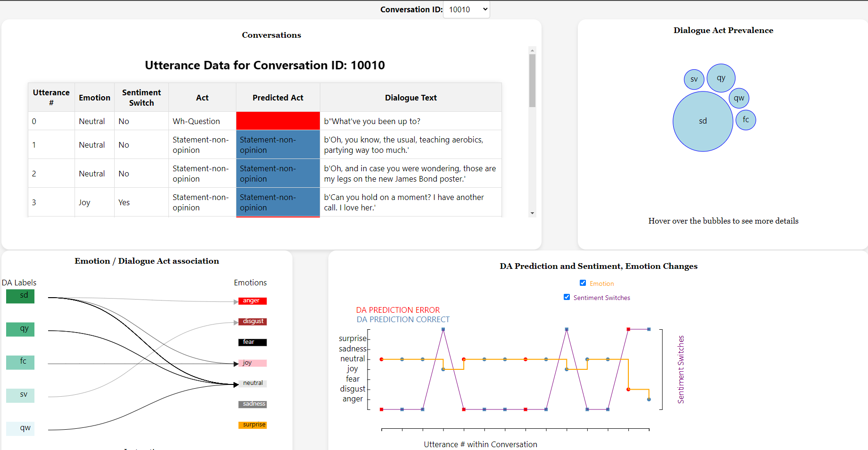Click the Joy emotion cell in row 3
868x450 pixels.
(x=94, y=202)
